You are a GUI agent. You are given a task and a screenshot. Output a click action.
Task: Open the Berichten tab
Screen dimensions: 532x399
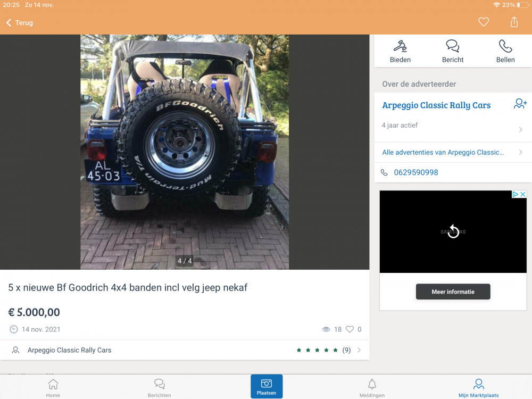click(159, 387)
